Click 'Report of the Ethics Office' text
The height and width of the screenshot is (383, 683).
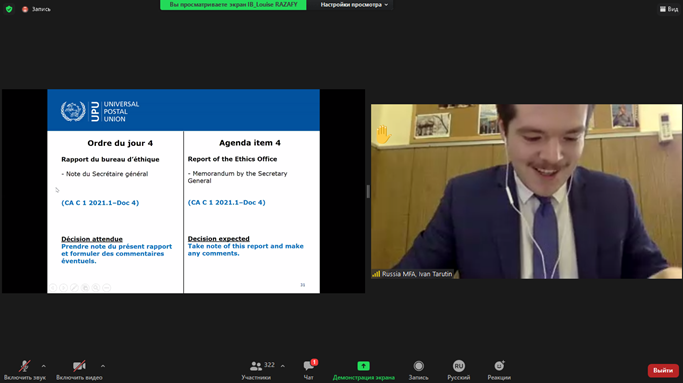(x=232, y=159)
